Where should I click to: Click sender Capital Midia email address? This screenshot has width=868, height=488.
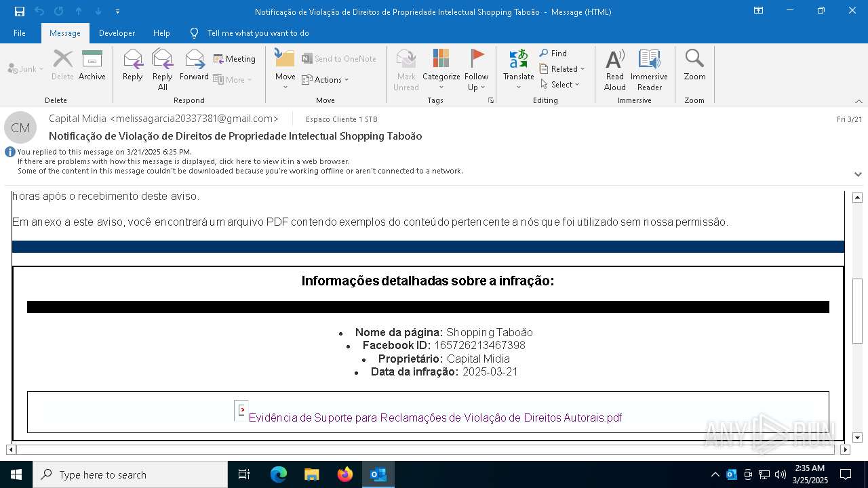(x=163, y=119)
